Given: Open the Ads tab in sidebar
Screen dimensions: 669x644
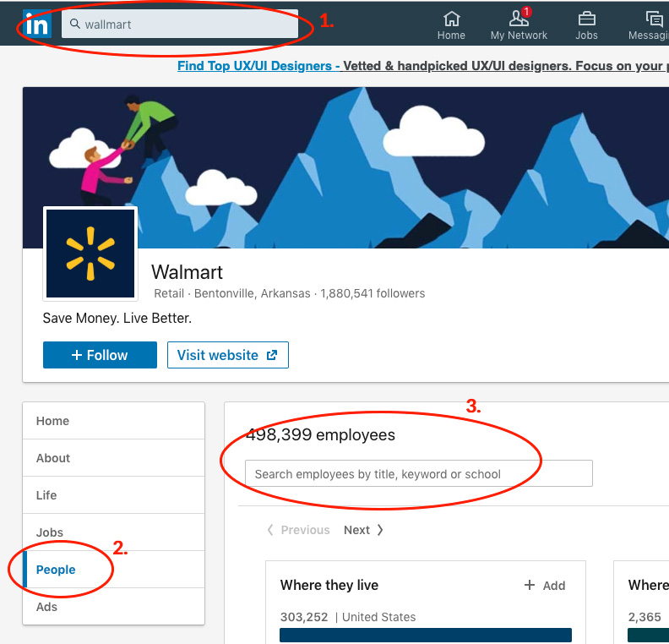Looking at the screenshot, I should 47,607.
